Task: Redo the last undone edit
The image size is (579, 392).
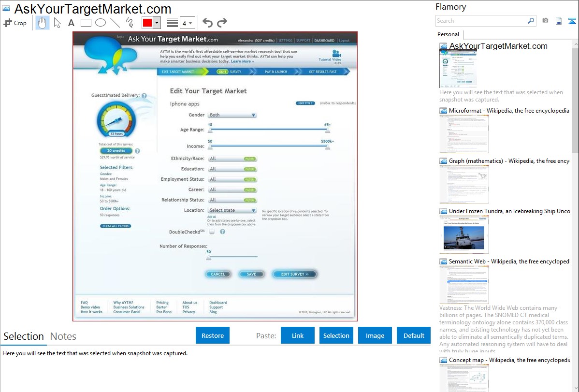Action: pos(222,23)
